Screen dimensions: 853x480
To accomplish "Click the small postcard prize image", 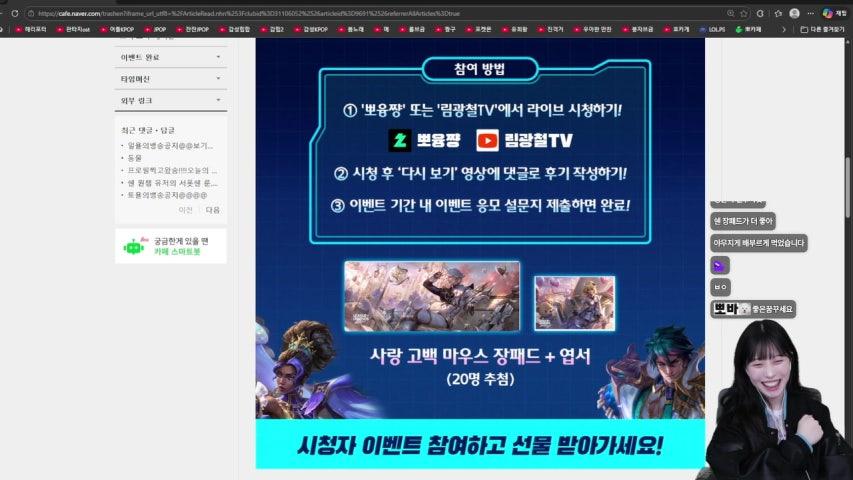I will click(574, 303).
